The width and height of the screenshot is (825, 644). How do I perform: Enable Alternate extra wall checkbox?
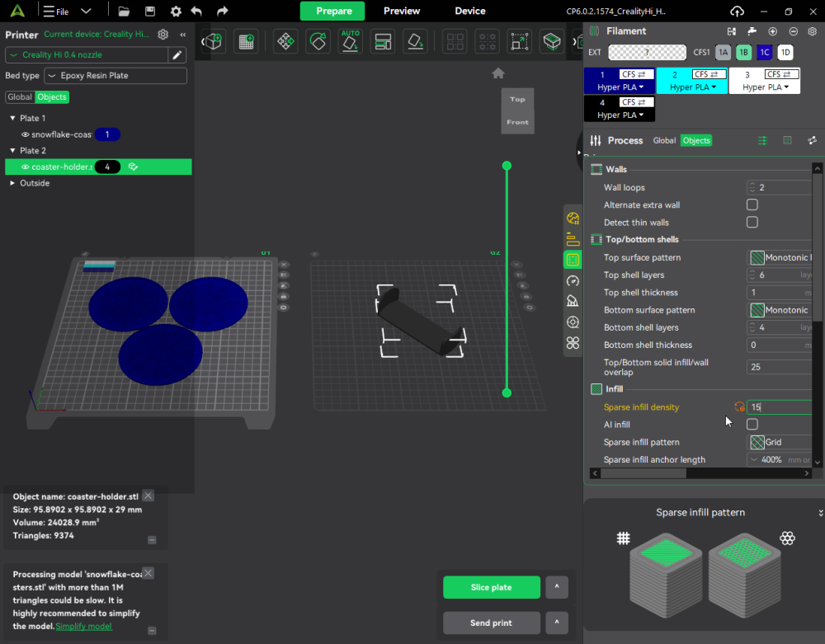[x=752, y=204]
